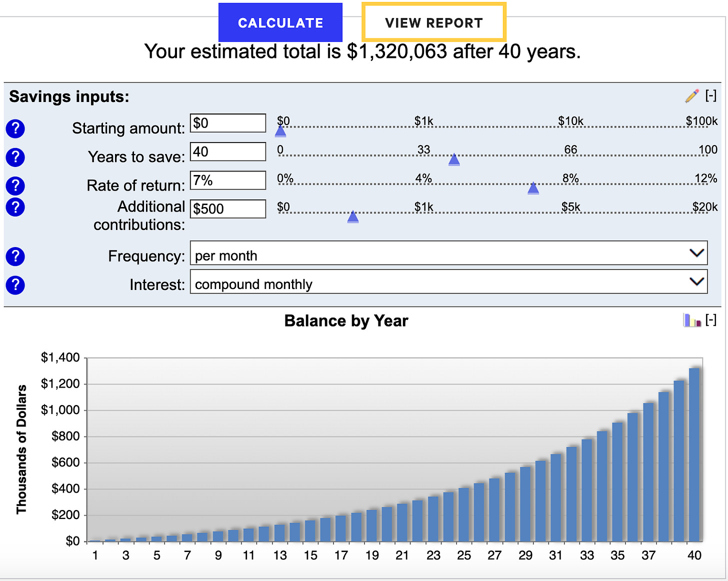Click the 66 mark on Years slider
Screen dimensions: 728x581
[x=570, y=149]
